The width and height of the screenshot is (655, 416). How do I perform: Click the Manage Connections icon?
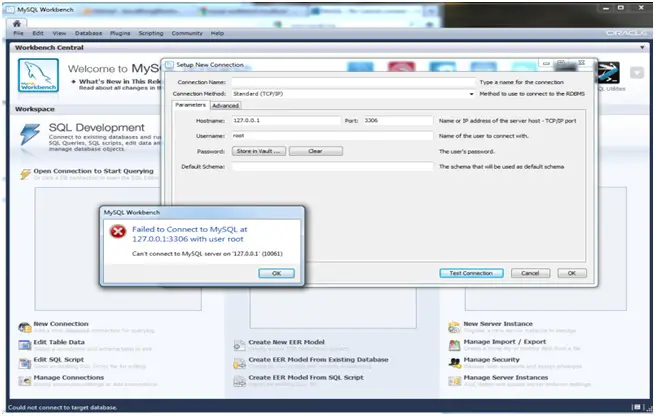coord(25,380)
